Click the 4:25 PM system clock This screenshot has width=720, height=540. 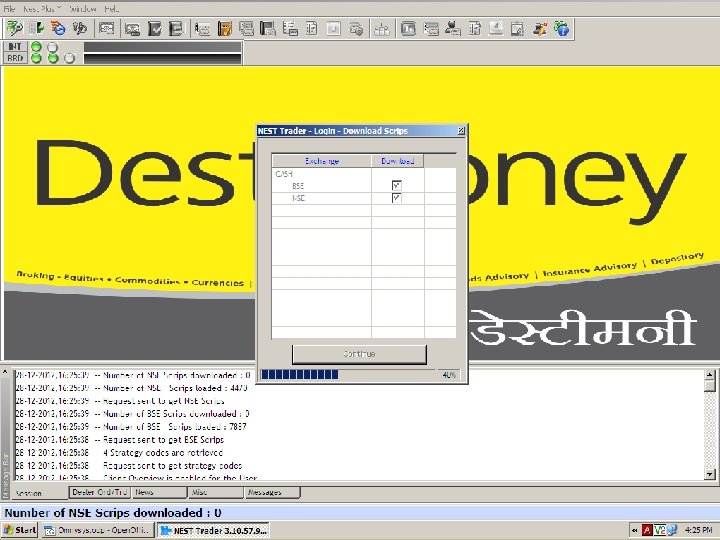[x=698, y=530]
